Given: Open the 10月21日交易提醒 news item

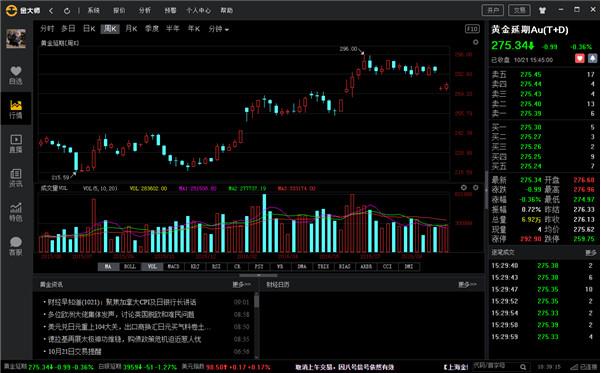Looking at the screenshot, I should pos(74,352).
